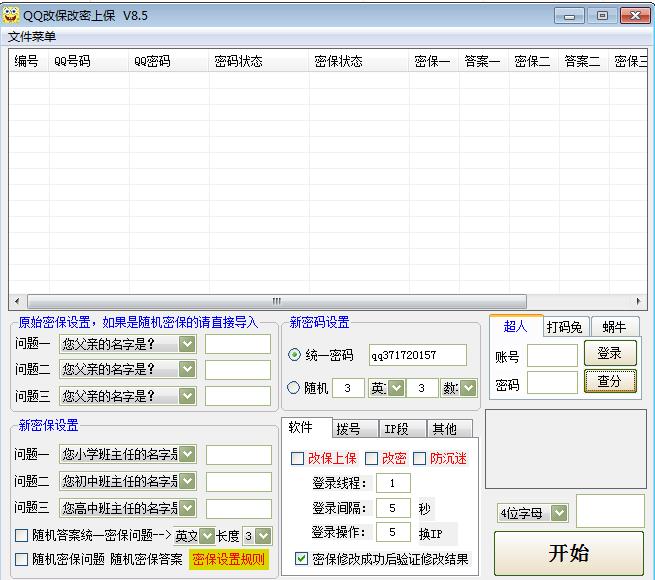Open the 英文 answer type dropdown
Viewport: 655px width, 580px height.
click(206, 536)
